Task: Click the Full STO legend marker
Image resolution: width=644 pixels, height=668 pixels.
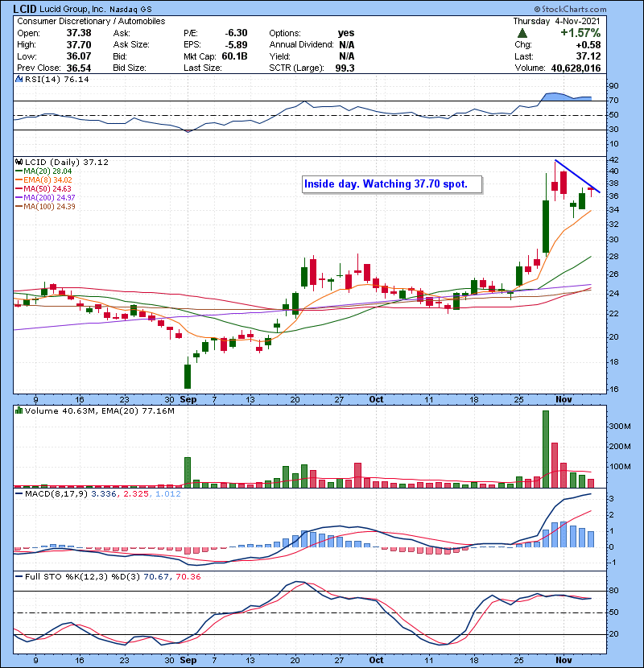Action: tap(17, 575)
